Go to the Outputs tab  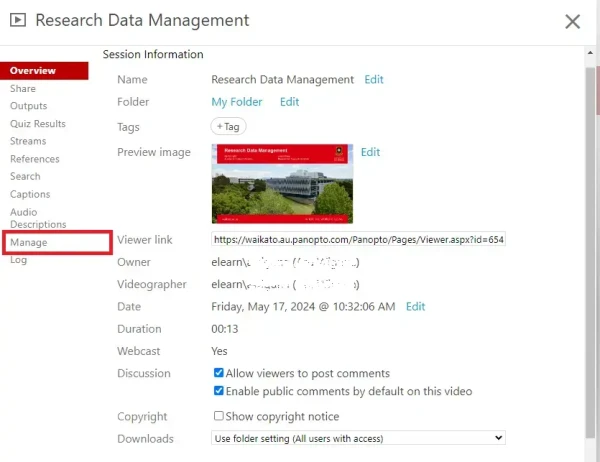29,106
